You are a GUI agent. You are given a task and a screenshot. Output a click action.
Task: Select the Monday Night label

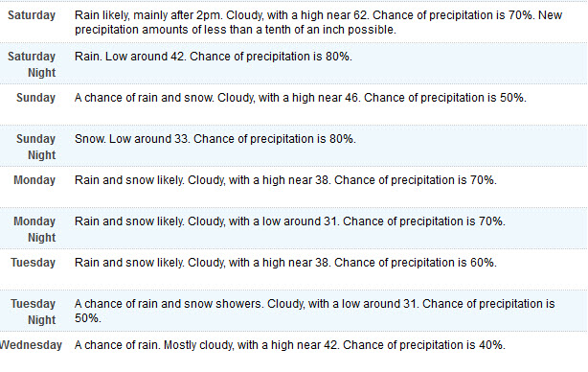34,229
